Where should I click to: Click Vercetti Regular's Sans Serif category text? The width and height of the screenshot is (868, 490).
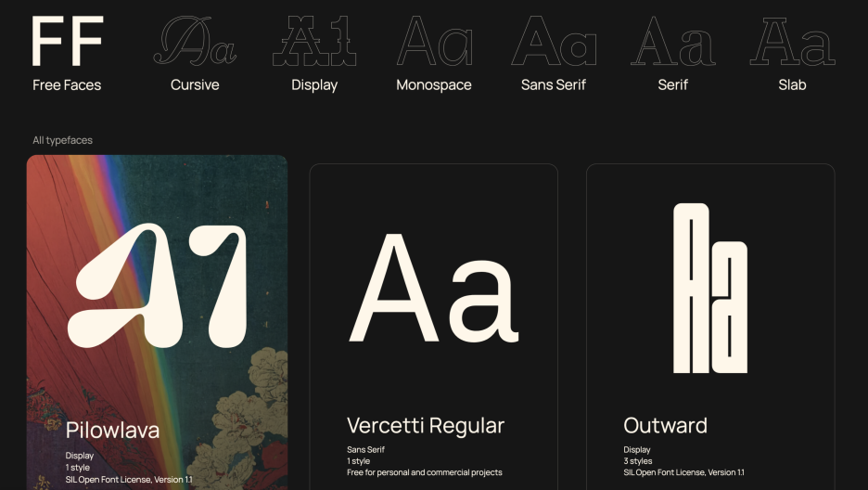366,449
